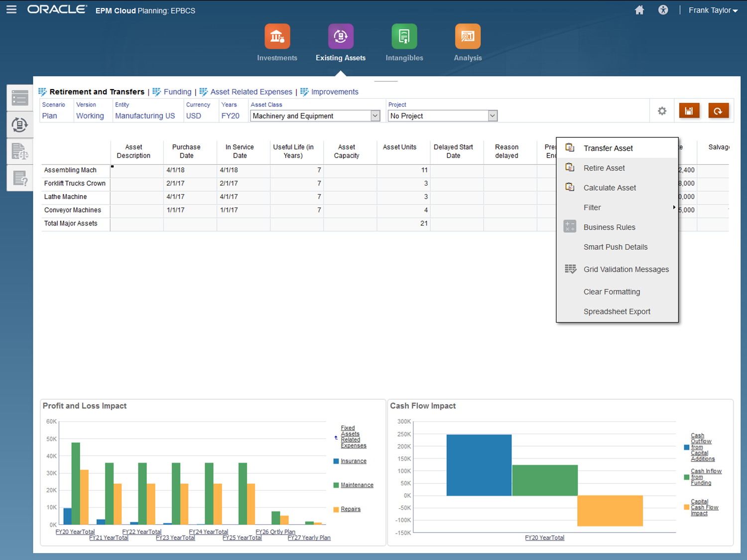Open the Asset Related Expenses tab
This screenshot has width=747, height=560.
tap(251, 92)
